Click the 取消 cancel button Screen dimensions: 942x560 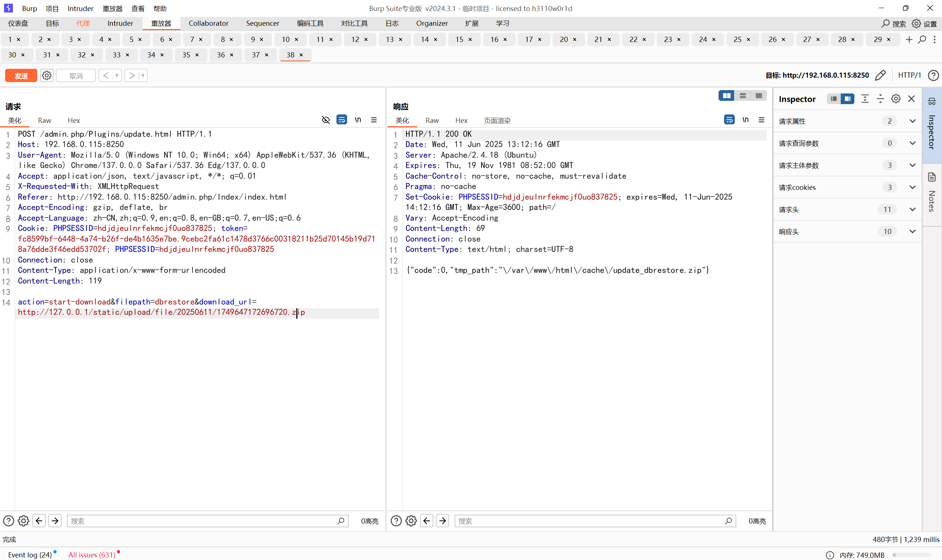76,75
